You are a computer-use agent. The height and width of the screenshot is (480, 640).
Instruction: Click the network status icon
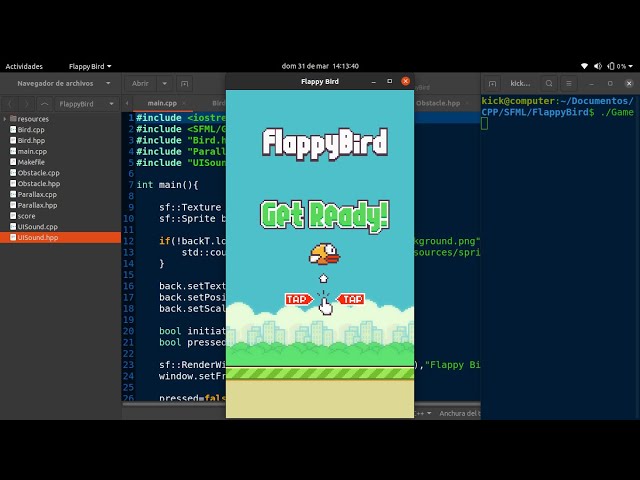click(584, 66)
